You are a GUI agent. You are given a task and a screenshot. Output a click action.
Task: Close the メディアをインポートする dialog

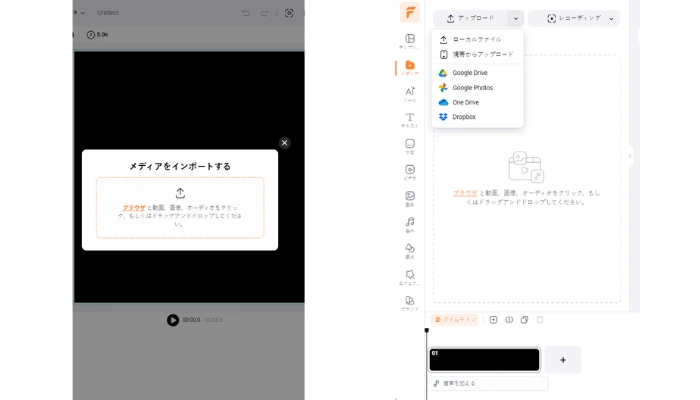click(x=284, y=143)
